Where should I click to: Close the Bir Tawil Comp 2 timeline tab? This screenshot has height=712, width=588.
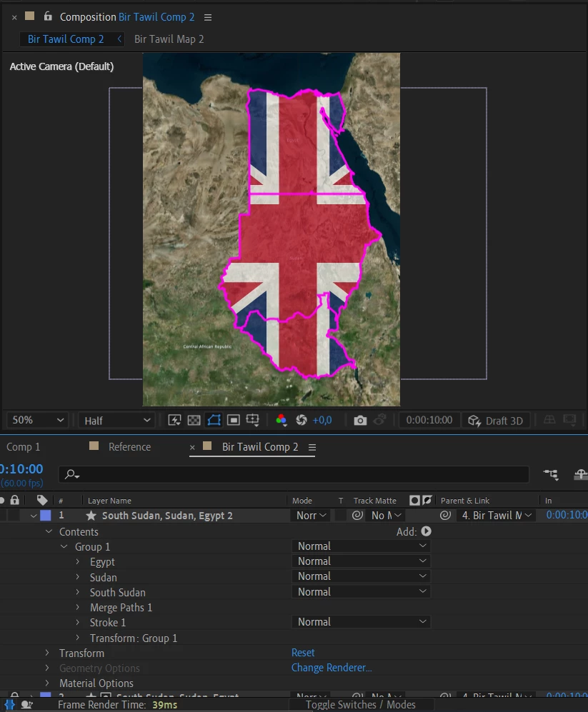[x=192, y=447]
